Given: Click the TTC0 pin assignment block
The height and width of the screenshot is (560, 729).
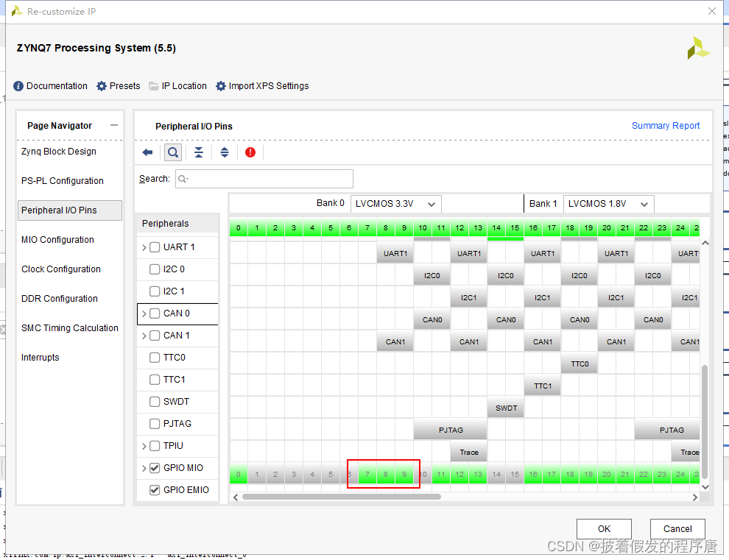Looking at the screenshot, I should [x=580, y=364].
